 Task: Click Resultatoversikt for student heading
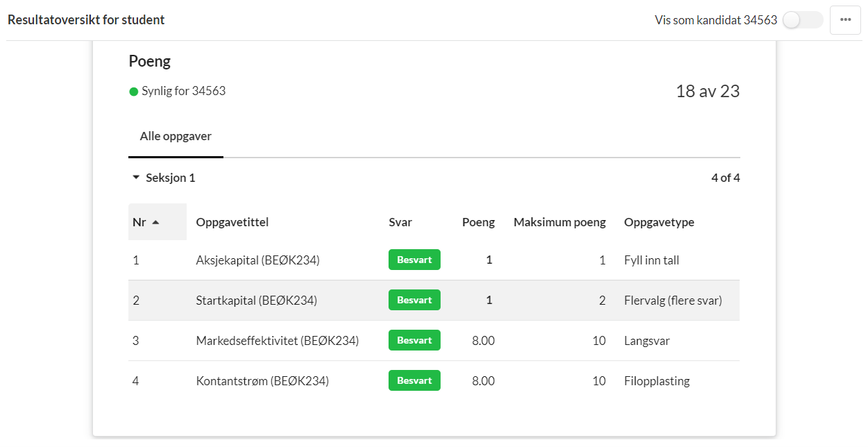[x=86, y=19]
